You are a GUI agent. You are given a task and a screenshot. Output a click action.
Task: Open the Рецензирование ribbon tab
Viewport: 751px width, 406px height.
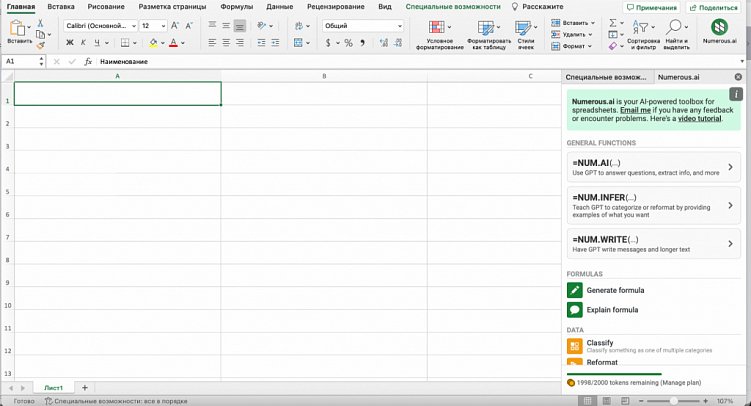point(336,7)
